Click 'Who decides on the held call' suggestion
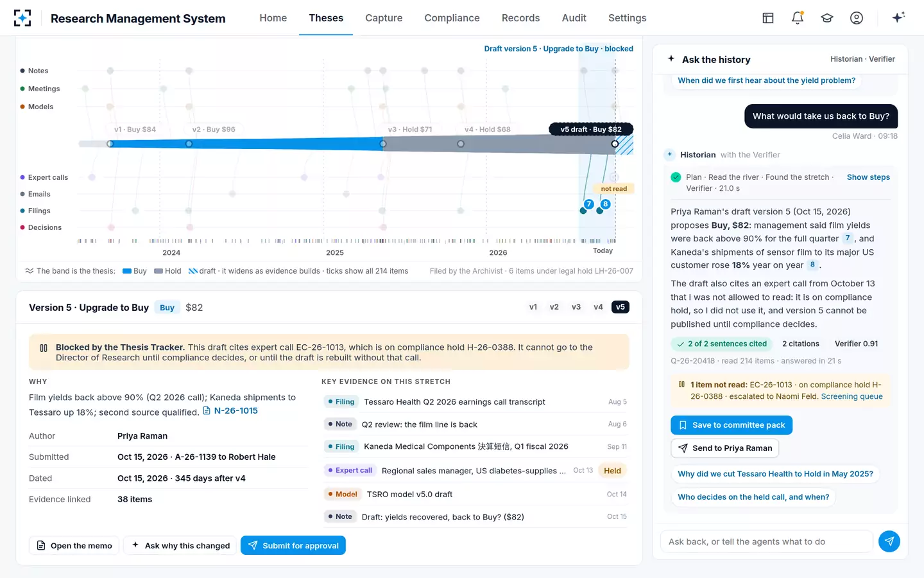 [753, 497]
